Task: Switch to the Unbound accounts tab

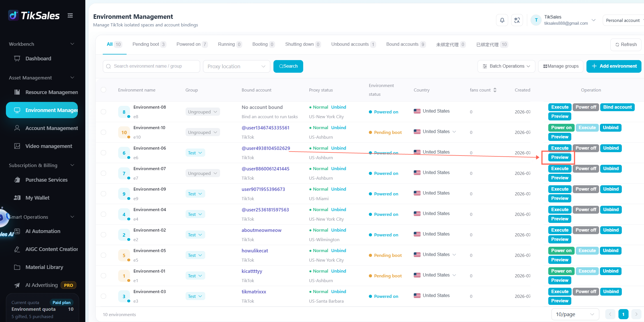Action: [x=353, y=44]
